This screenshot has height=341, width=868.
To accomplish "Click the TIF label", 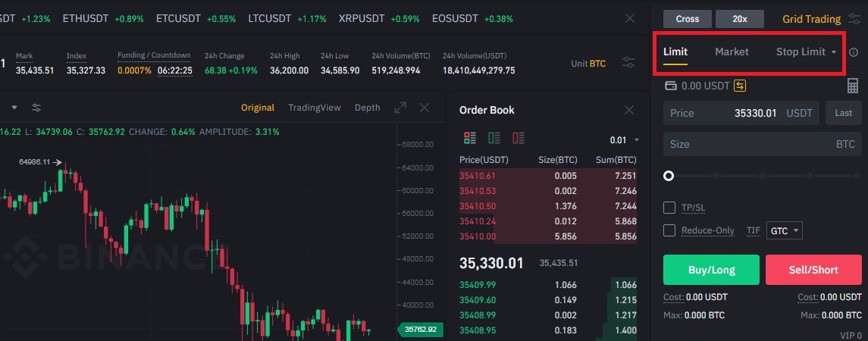I will pyautogui.click(x=753, y=231).
